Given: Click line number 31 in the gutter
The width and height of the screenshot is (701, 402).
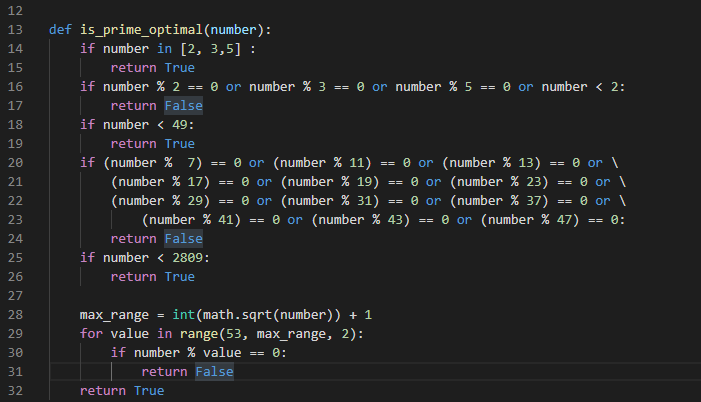Looking at the screenshot, I should coord(15,372).
